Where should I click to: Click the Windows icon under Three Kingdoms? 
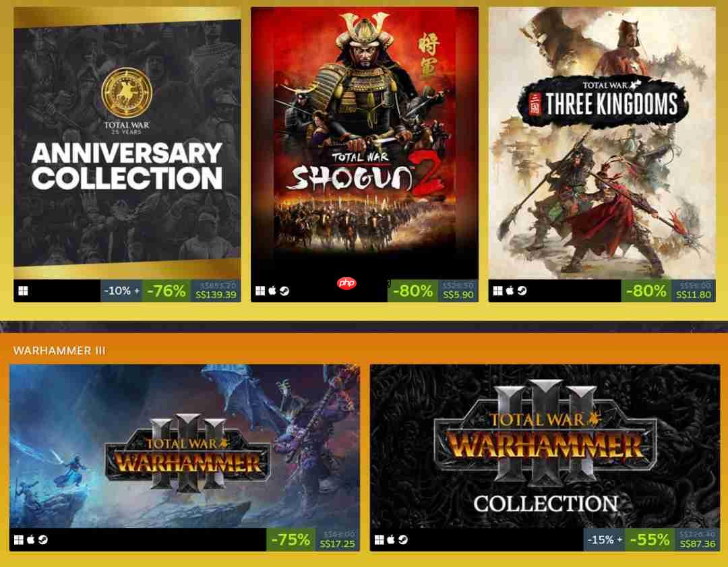(x=497, y=291)
